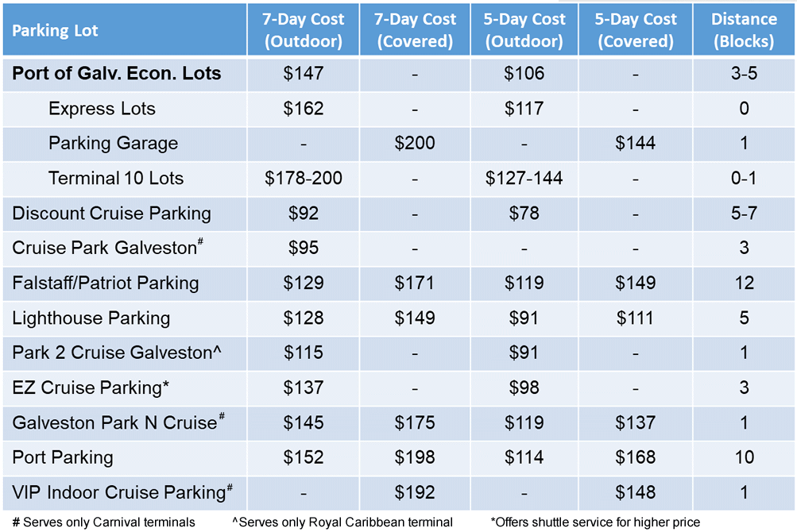
Task: Select VIP Indoor Cruise Parking $192 price
Action: pyautogui.click(x=415, y=492)
